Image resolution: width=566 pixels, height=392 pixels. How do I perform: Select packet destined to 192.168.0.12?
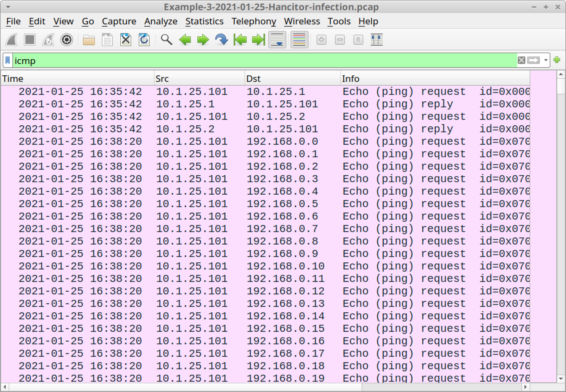265,291
